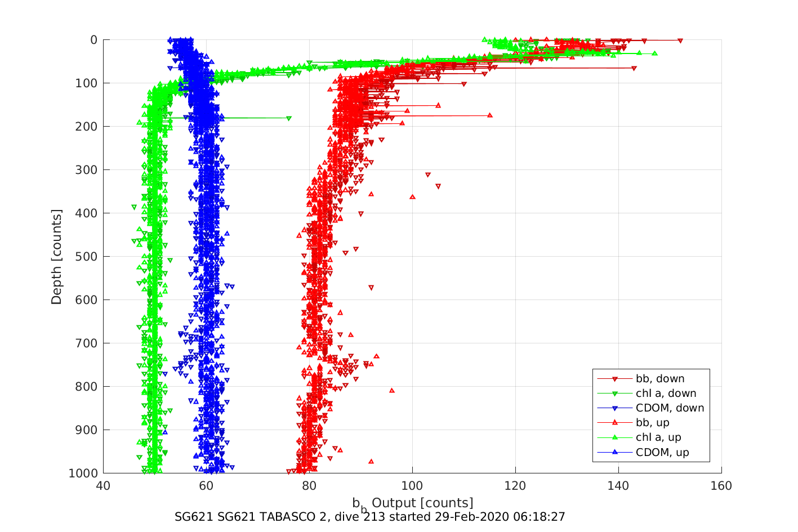
Task: Click the 1000 tick label on depth axis
Action: 83,473
